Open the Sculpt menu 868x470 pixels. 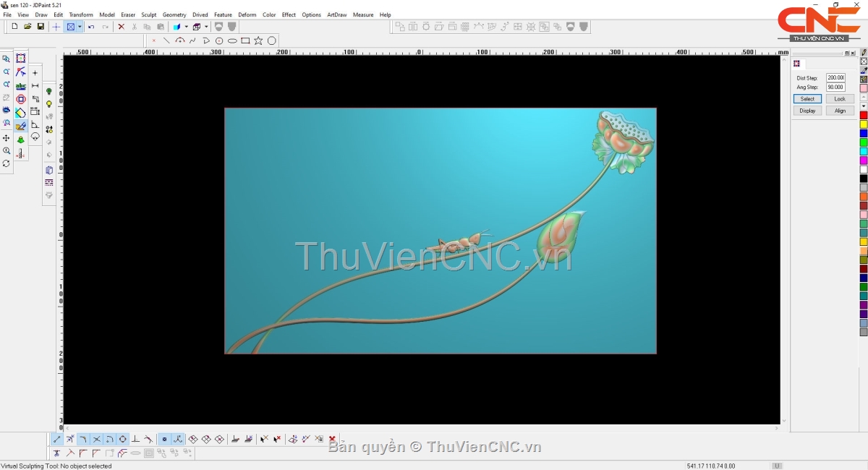[x=149, y=14]
